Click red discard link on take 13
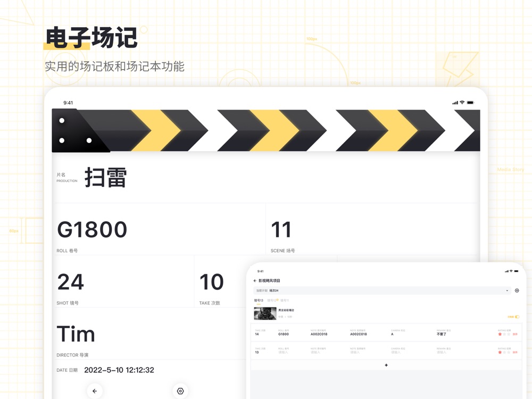Viewport: 532px width, 399px height. tap(515, 352)
